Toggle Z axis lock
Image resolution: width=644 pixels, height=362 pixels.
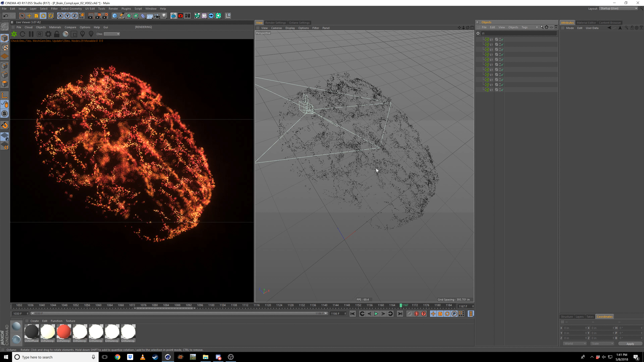(74, 16)
